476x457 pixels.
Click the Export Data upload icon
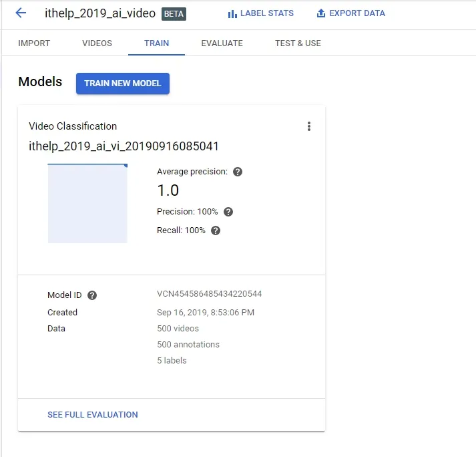pos(321,13)
